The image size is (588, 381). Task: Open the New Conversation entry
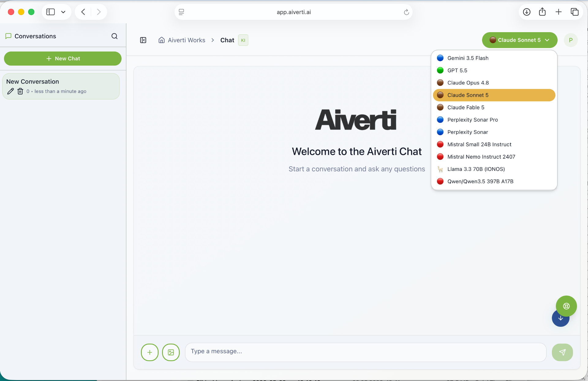(x=61, y=86)
